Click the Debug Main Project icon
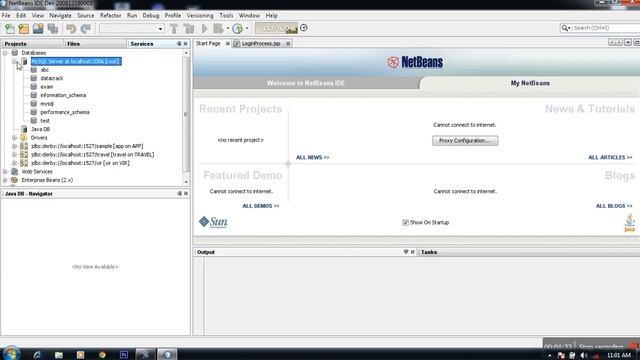The width and height of the screenshot is (640, 360). click(218, 29)
